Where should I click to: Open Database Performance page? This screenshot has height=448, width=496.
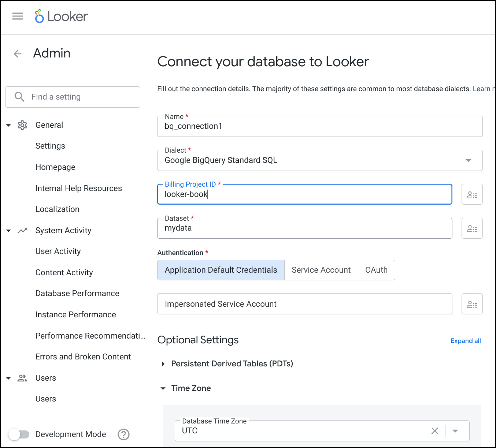point(77,294)
